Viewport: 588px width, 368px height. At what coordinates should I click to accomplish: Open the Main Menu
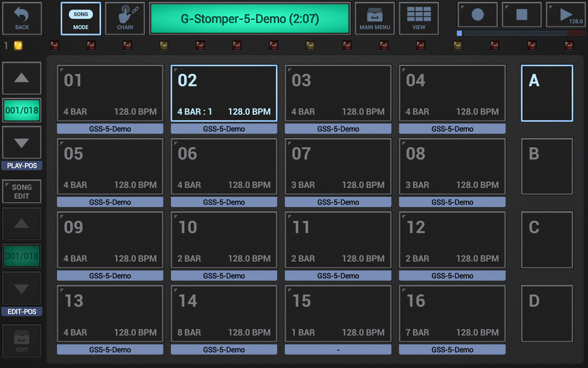pyautogui.click(x=374, y=18)
